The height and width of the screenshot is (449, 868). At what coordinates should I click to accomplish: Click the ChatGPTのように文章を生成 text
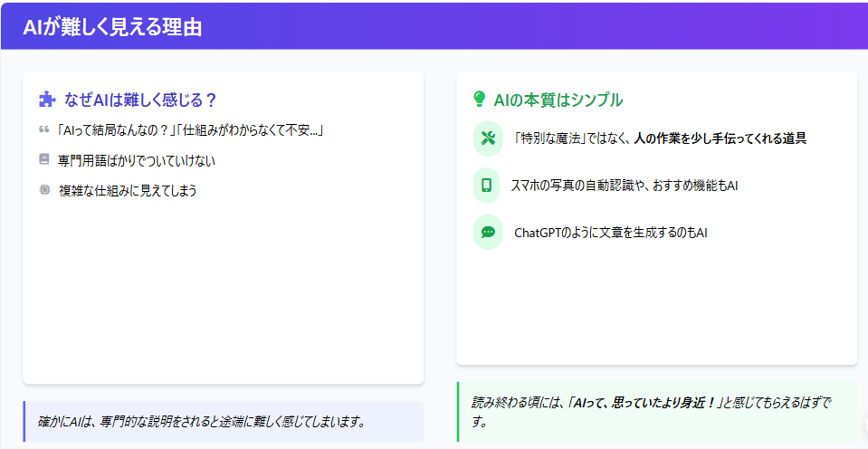(x=610, y=232)
